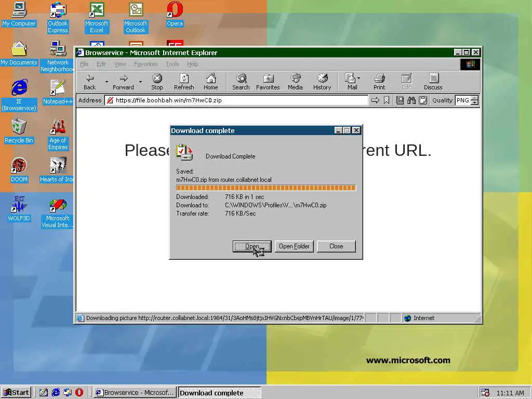Open the Media toolbar button
Image resolution: width=532 pixels, height=399 pixels.
[295, 82]
